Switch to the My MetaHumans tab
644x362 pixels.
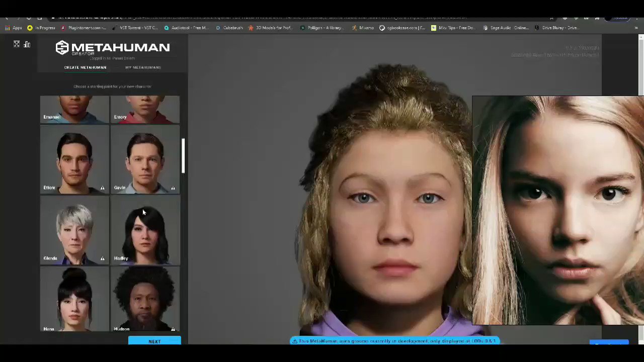tap(143, 67)
